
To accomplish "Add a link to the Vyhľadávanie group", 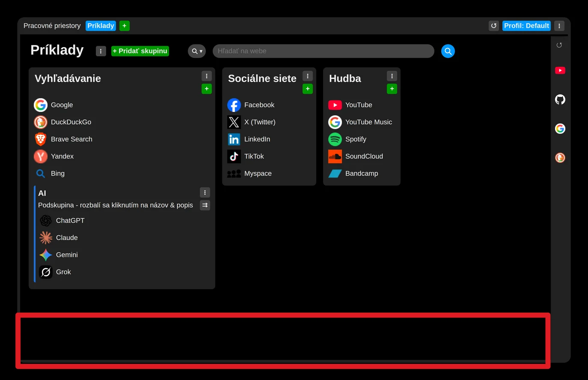I will (207, 89).
